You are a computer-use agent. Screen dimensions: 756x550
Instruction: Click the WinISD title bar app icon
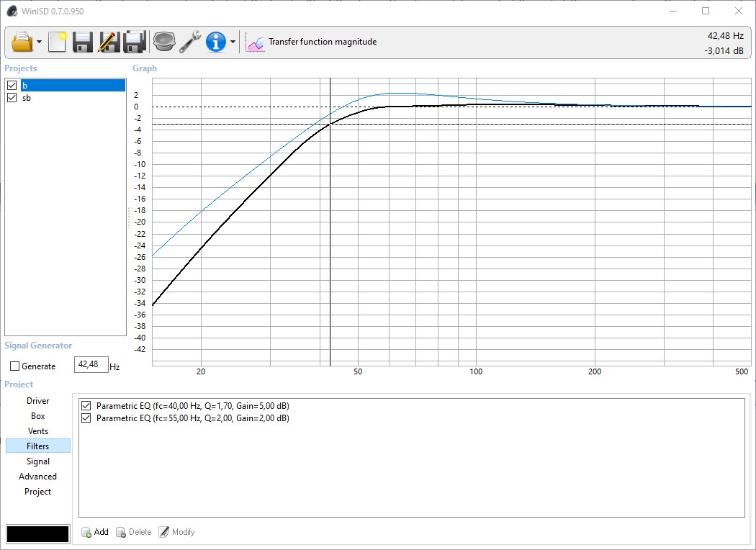click(12, 11)
